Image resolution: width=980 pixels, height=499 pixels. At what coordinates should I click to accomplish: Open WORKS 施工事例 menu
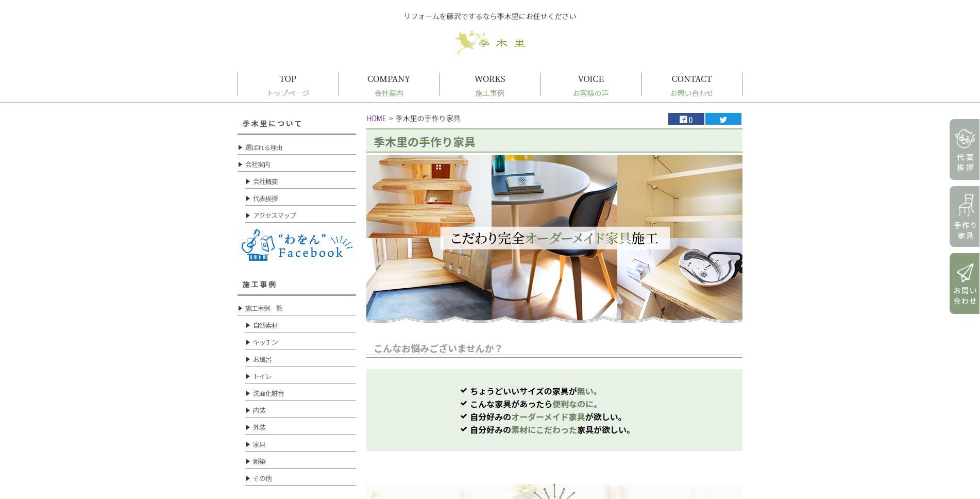[490, 85]
